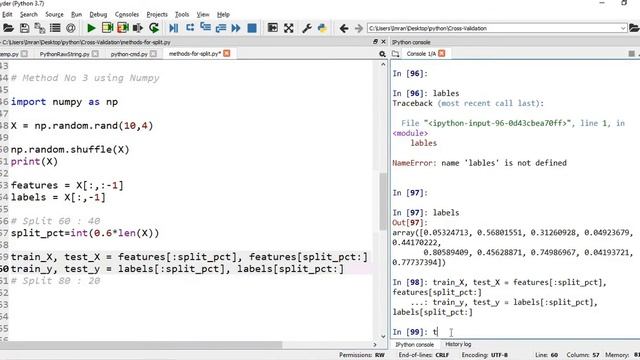
Task: Switch to the python-cmd.py tab
Action: point(129,54)
